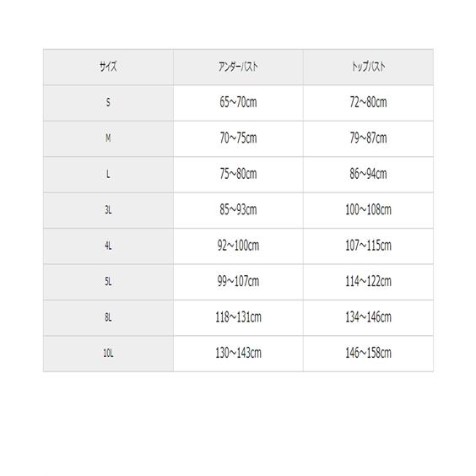The width and height of the screenshot is (476, 476).
Task: Click the 99~107cm underbust cell
Action: click(238, 282)
